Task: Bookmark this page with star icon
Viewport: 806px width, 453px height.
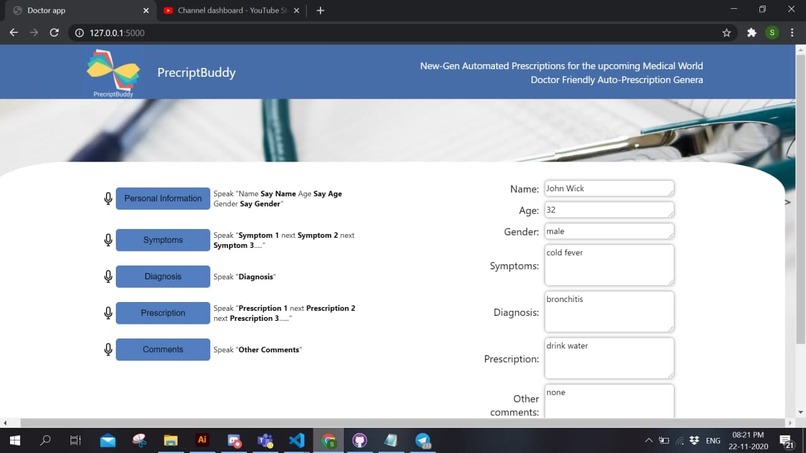Action: point(726,33)
